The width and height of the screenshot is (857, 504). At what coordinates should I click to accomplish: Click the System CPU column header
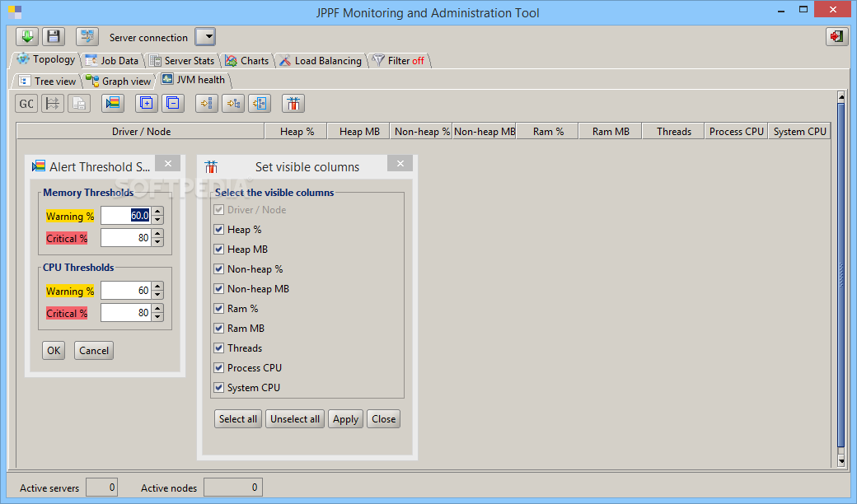pyautogui.click(x=799, y=132)
